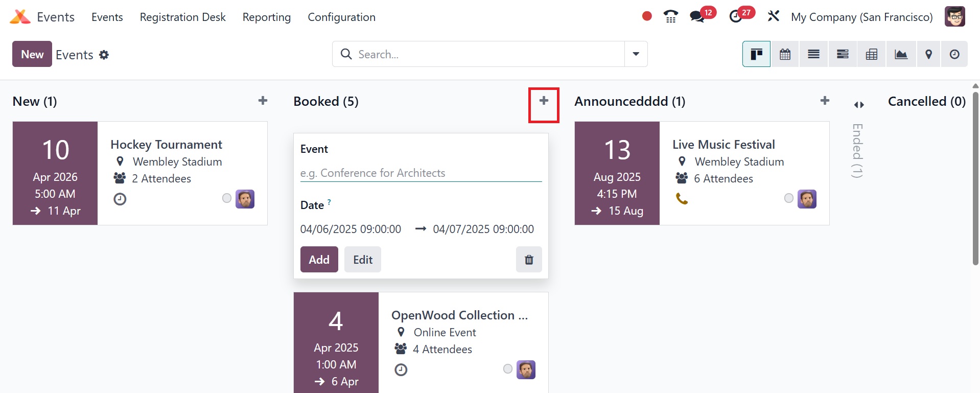The height and width of the screenshot is (393, 980).
Task: Open the pivot table view
Action: coord(871,54)
